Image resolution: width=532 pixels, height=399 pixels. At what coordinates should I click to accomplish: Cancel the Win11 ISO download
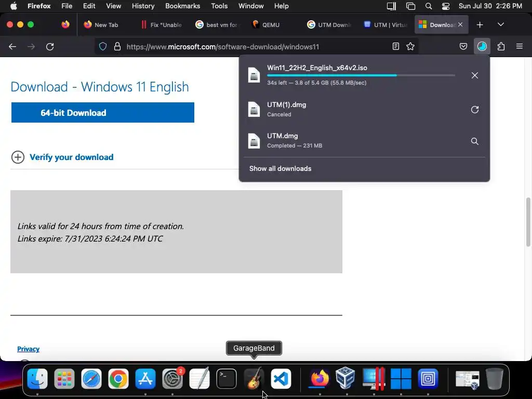[x=475, y=75]
